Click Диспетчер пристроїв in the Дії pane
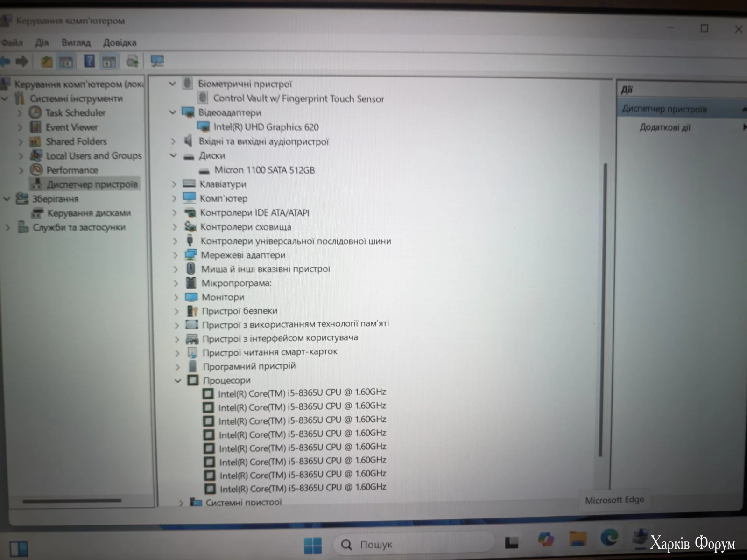 click(664, 109)
